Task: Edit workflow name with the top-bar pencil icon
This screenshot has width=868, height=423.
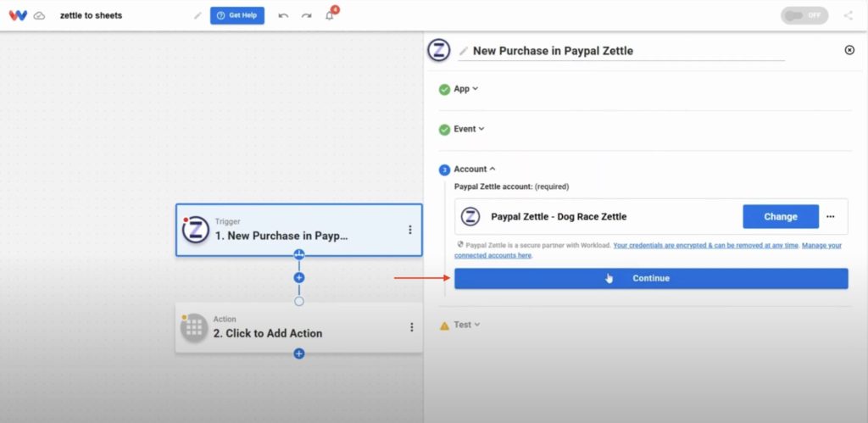Action: [198, 15]
